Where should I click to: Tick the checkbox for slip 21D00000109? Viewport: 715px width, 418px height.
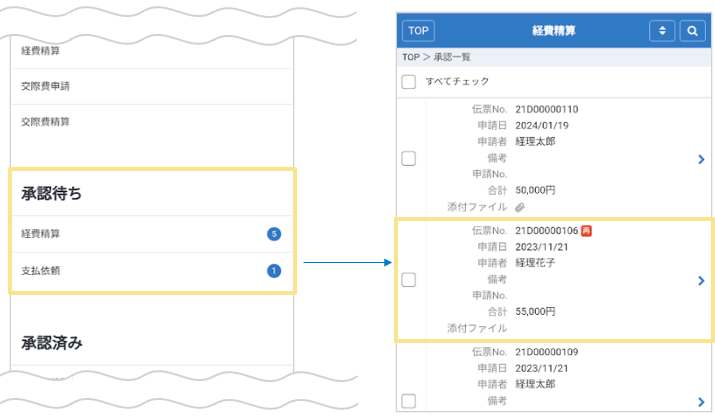pos(408,401)
